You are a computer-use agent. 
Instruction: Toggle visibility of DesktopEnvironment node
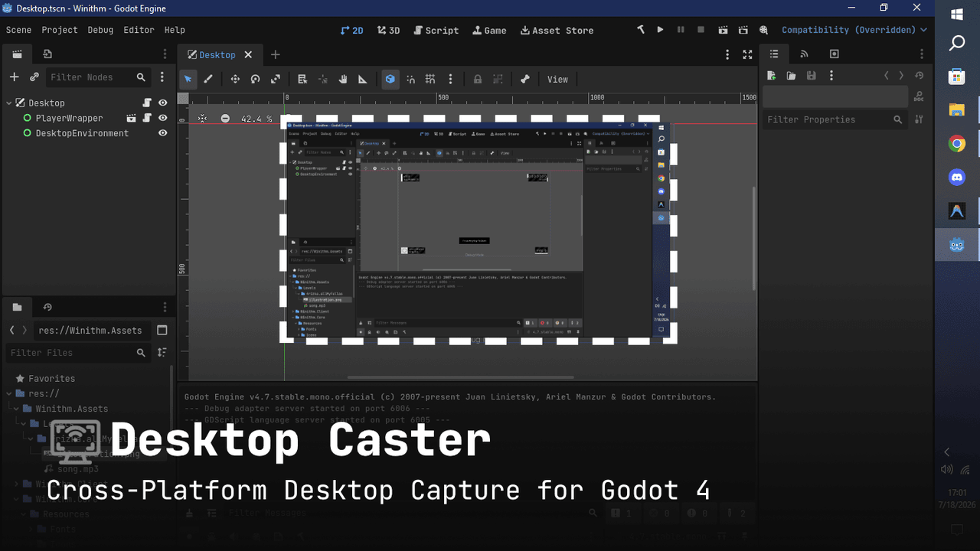163,133
